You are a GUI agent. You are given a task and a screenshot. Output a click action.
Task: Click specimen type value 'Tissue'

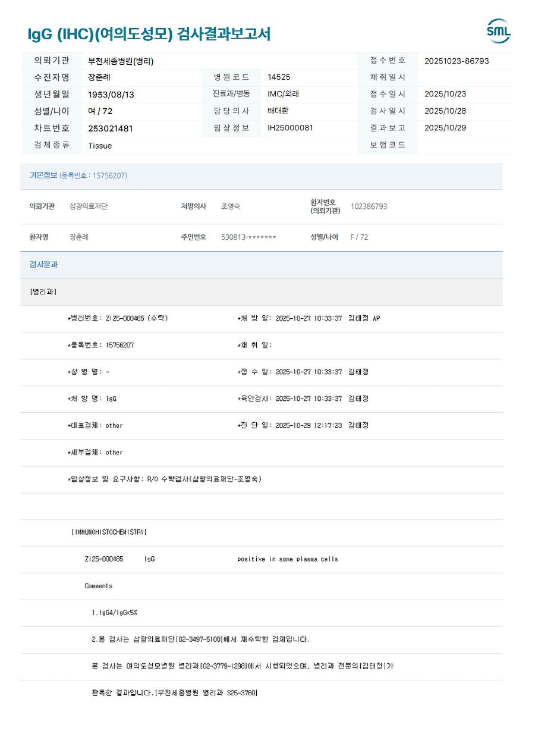click(100, 146)
